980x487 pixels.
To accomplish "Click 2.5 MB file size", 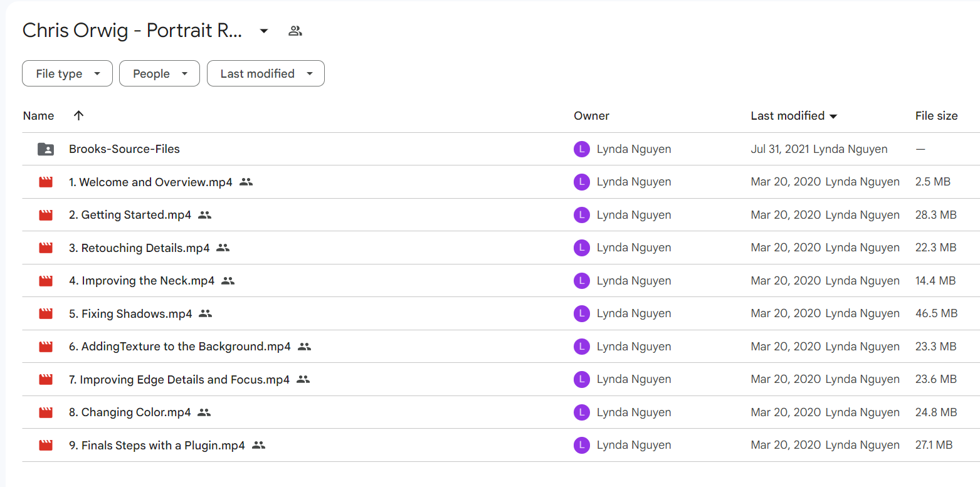I will [x=933, y=182].
